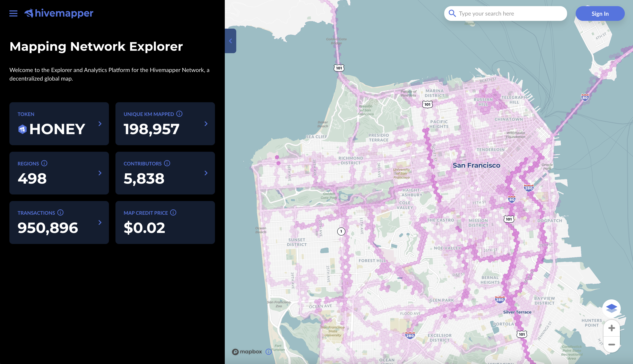Click the Mapbox logo link
633x364 pixels.
(x=247, y=352)
